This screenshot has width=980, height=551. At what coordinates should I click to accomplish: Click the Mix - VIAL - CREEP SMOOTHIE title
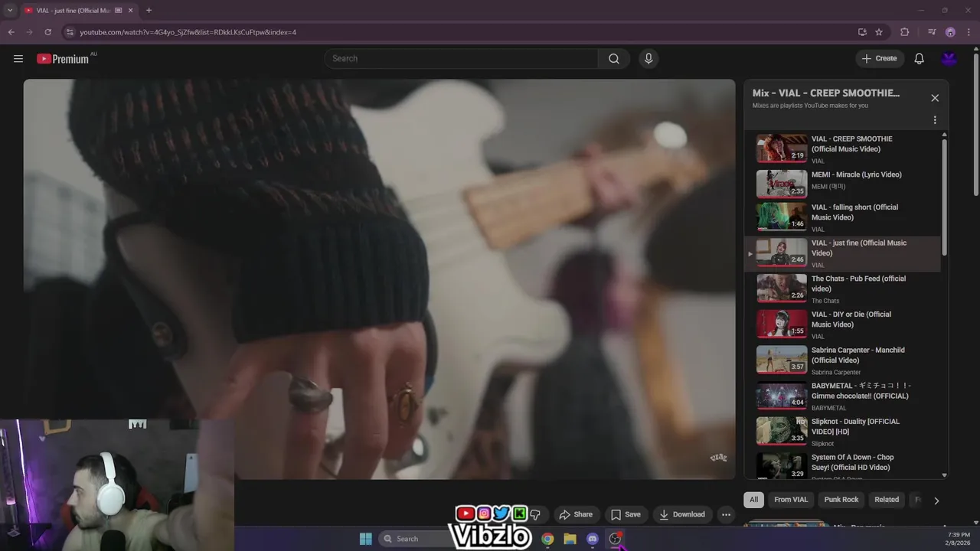pos(826,93)
